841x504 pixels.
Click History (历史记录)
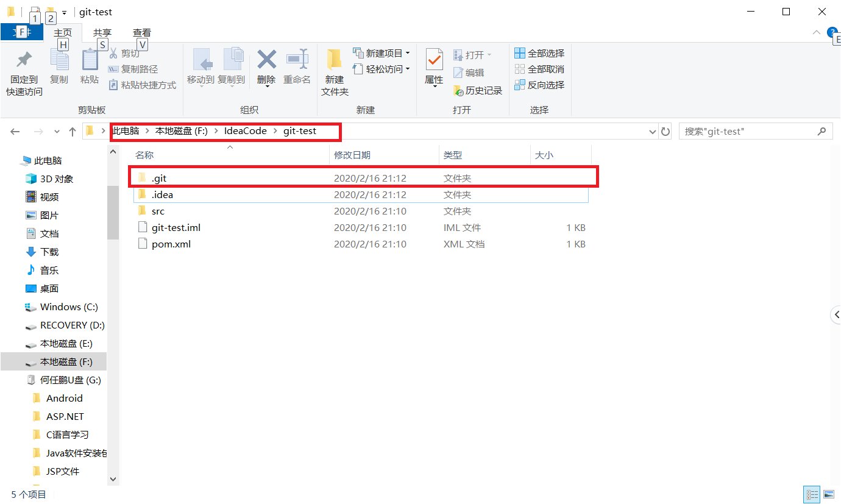point(478,90)
